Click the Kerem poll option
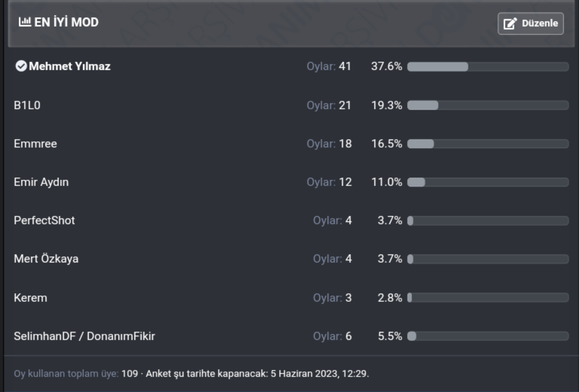 click(x=31, y=298)
